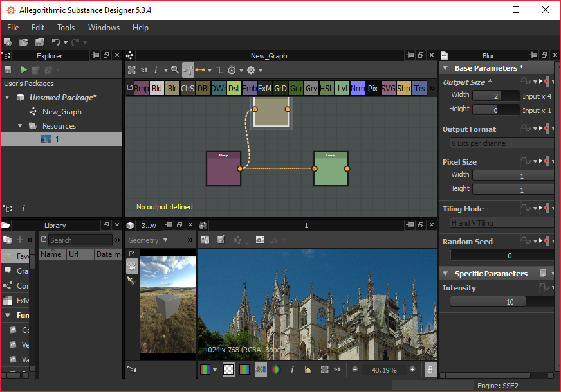Open the Tools menu
The height and width of the screenshot is (392, 561).
point(66,28)
